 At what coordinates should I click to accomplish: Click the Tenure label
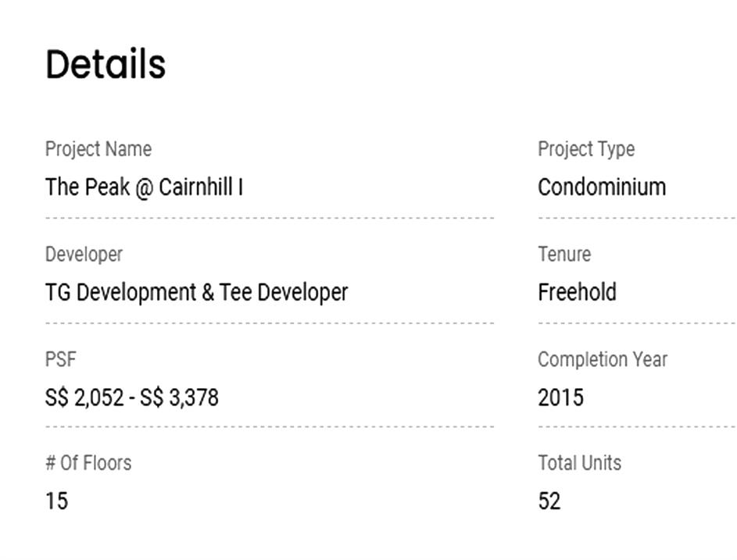(564, 255)
